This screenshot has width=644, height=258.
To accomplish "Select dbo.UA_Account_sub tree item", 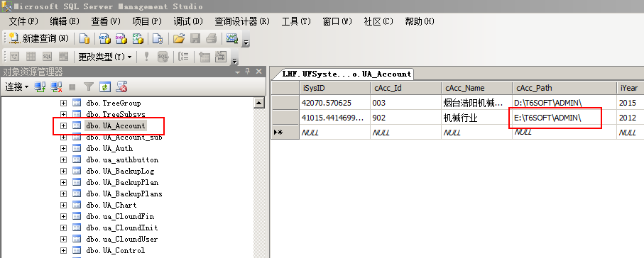I will point(124,138).
